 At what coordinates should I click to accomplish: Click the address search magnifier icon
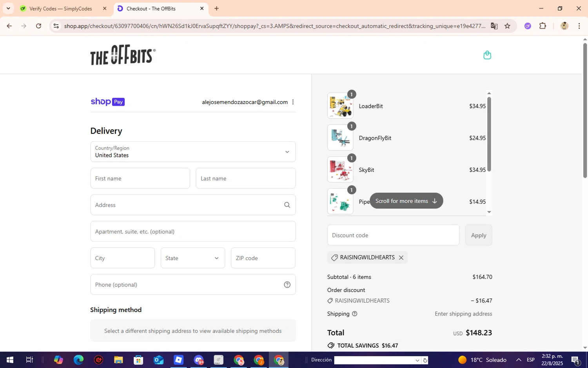287,205
